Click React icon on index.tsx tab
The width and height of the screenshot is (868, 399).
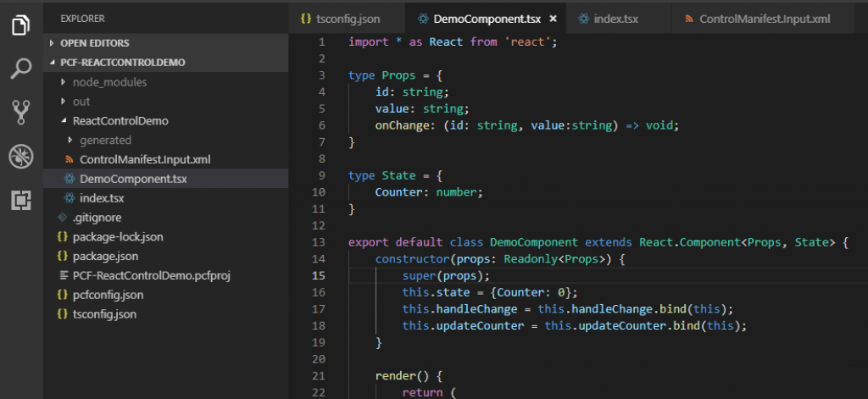(584, 19)
